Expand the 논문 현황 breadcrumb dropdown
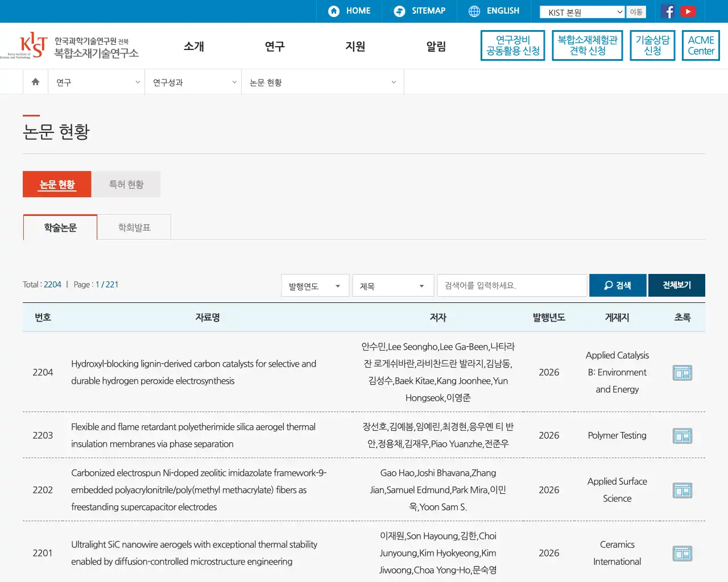Image resolution: width=728 pixels, height=582 pixels. pos(322,82)
